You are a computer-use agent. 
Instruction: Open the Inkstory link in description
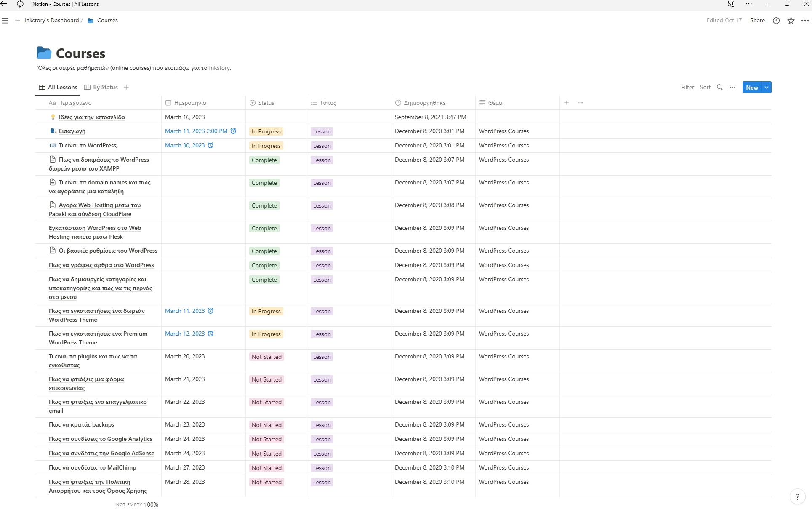click(x=219, y=68)
